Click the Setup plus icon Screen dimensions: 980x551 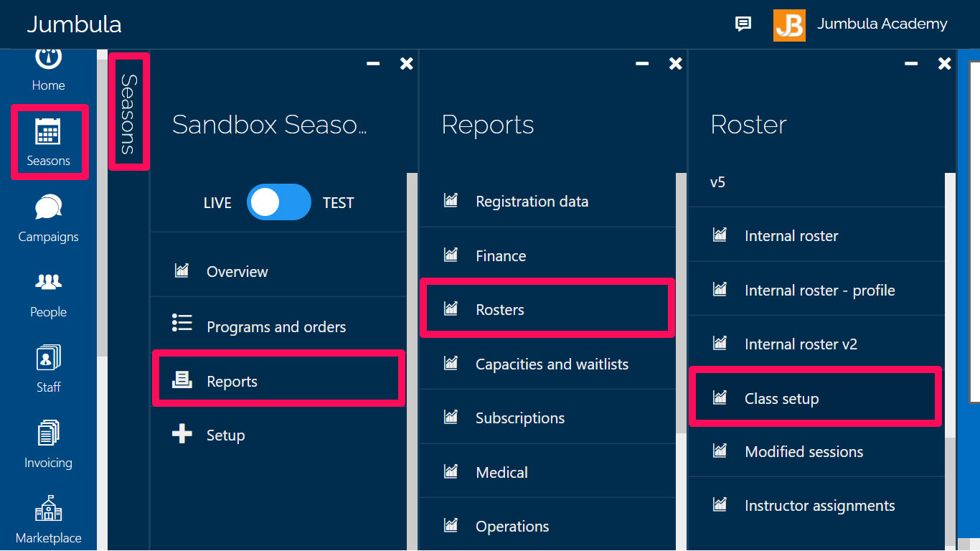[x=182, y=433]
